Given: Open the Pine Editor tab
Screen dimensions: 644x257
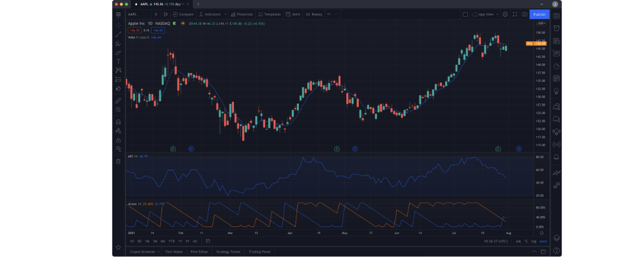Looking at the screenshot, I should tap(200, 252).
